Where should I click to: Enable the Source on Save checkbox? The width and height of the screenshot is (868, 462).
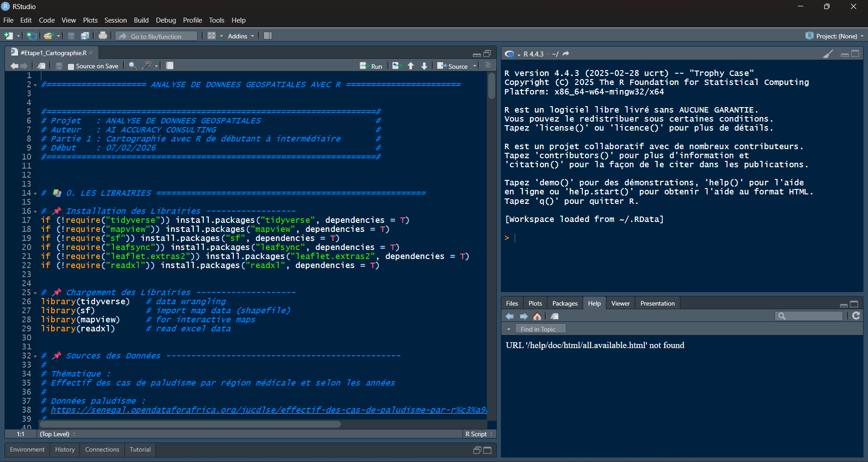(71, 66)
